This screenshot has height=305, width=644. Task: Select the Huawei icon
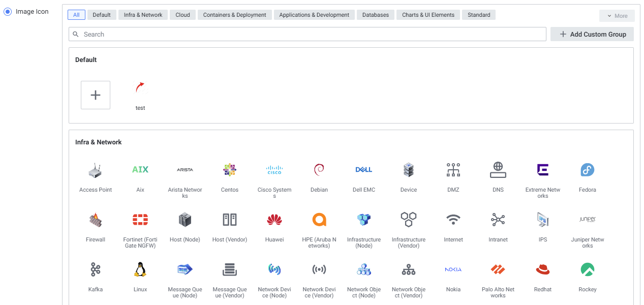274,220
